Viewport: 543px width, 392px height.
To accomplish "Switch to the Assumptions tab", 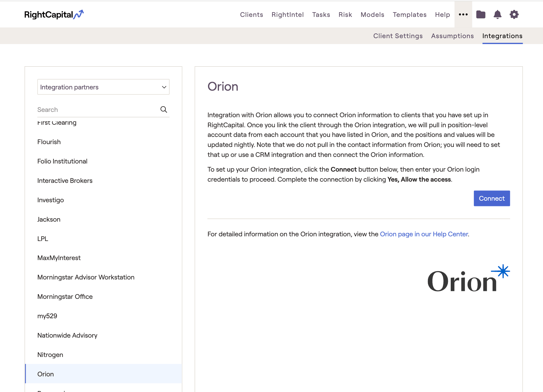I will point(452,36).
